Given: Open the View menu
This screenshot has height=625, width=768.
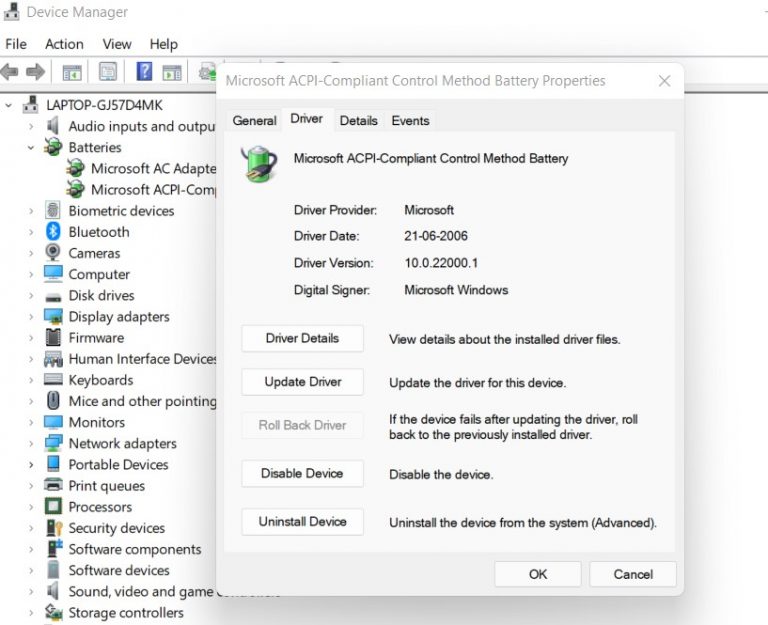Looking at the screenshot, I should tap(117, 44).
